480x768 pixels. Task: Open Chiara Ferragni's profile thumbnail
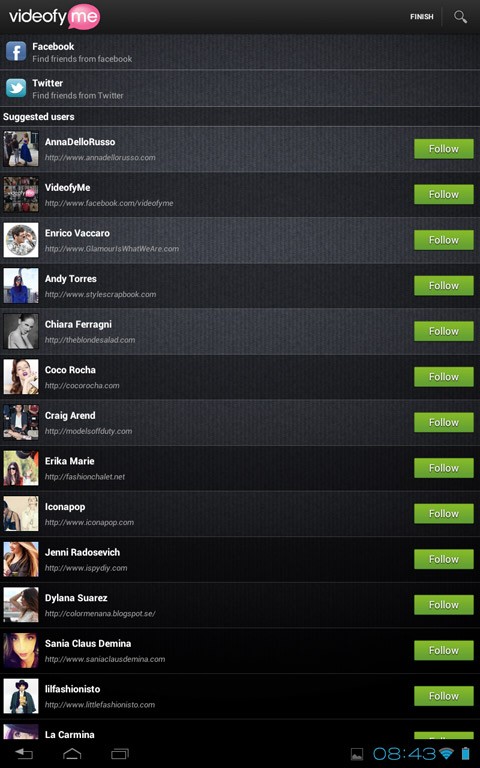(21, 331)
